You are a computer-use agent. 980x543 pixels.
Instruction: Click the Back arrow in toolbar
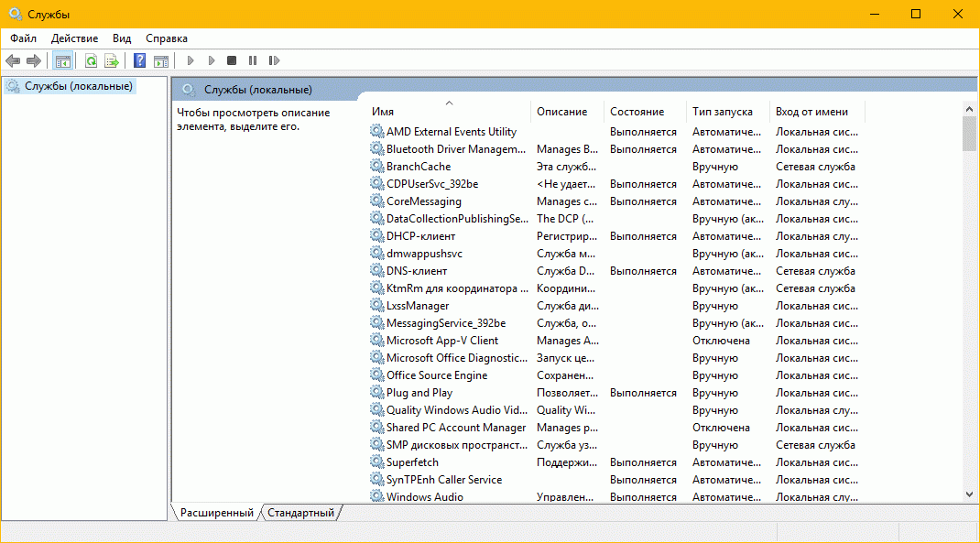(13, 61)
